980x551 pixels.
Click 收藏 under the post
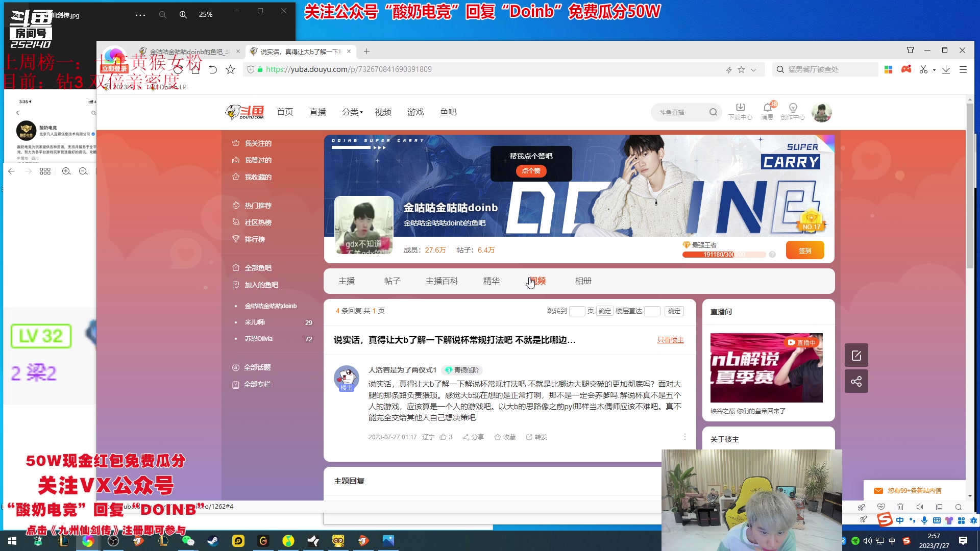click(x=505, y=437)
